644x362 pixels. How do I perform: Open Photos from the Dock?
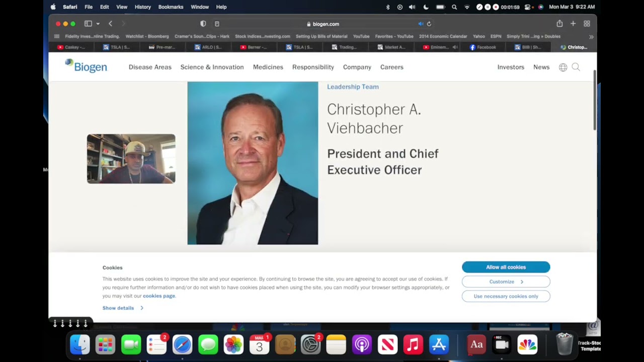tap(233, 344)
